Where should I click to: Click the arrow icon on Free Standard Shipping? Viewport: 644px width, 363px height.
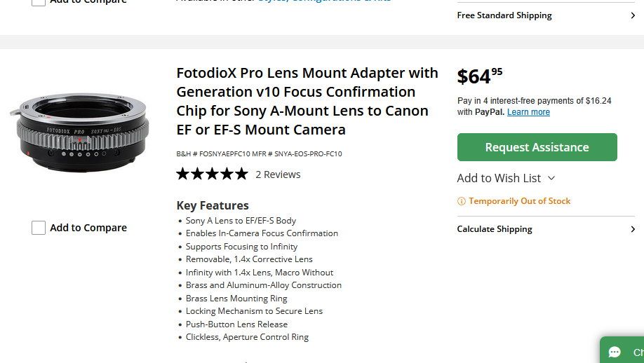(632, 15)
